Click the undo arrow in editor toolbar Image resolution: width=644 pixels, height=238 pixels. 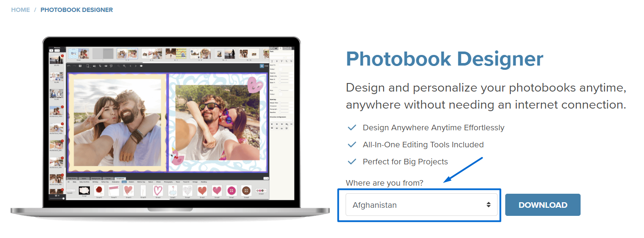coord(69,66)
